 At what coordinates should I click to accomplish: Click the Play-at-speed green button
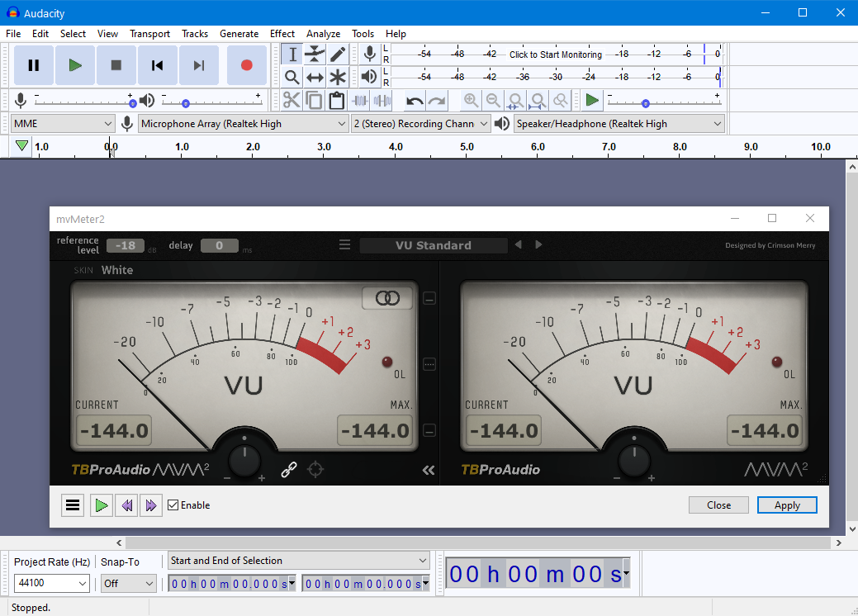tap(591, 100)
